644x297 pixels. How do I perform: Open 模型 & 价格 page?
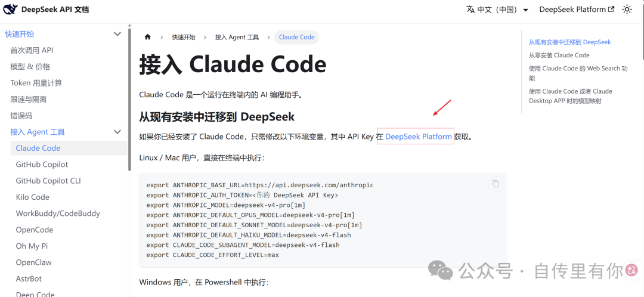tap(30, 67)
